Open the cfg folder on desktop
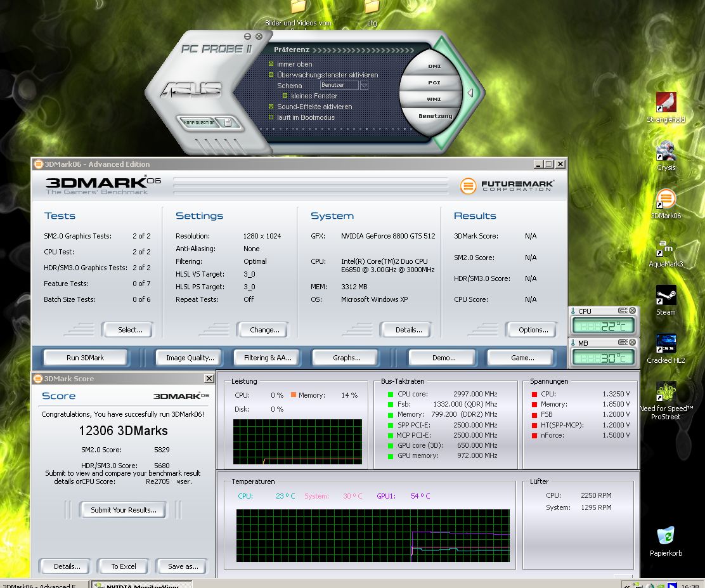The height and width of the screenshot is (588, 705). [x=372, y=13]
